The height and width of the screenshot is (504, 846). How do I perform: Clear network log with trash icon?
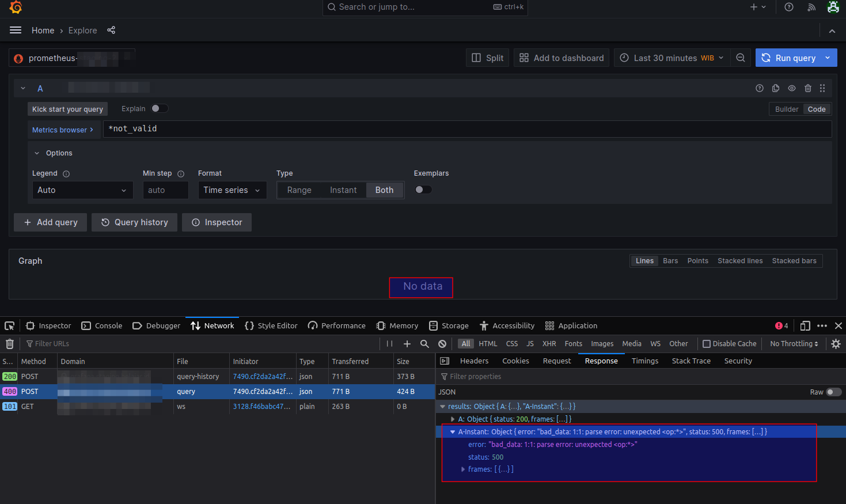tap(10, 344)
